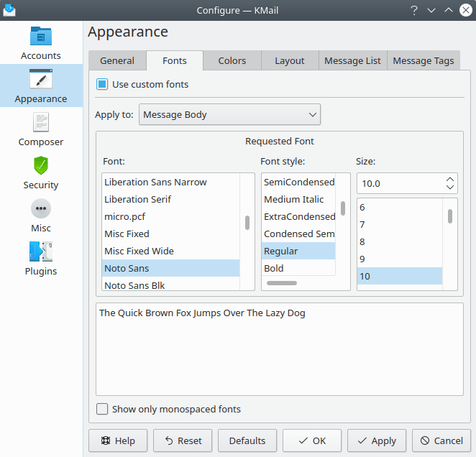The height and width of the screenshot is (457, 476).
Task: Enable Show only monospaced fonts
Action: (102, 410)
